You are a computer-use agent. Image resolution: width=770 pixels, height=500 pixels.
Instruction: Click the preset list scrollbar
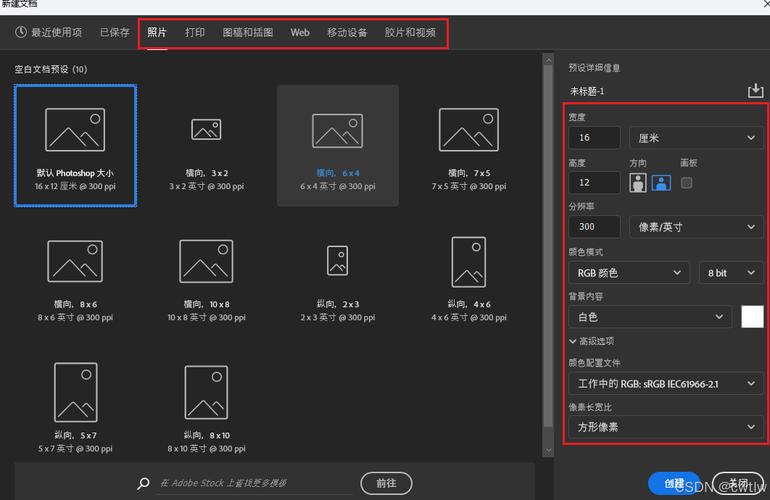548,246
